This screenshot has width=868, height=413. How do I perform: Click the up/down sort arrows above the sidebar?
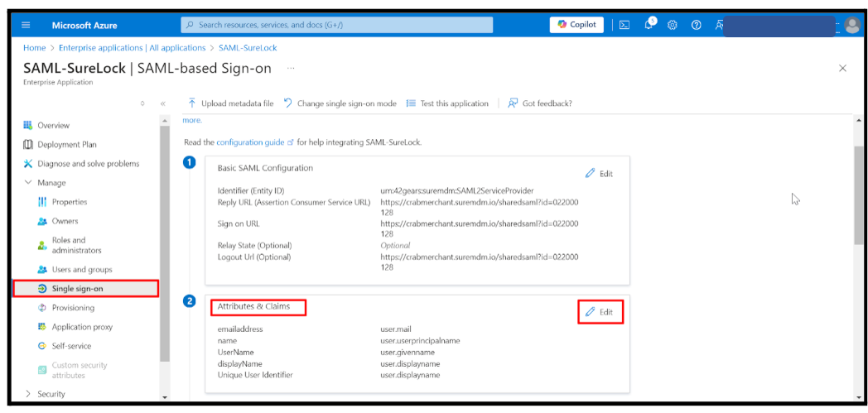(142, 103)
